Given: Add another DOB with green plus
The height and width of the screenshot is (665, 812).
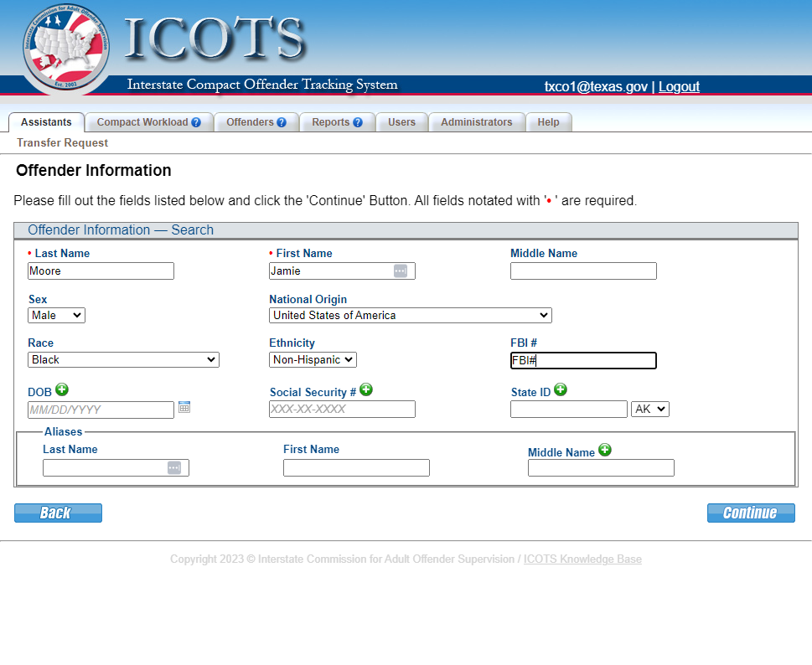Looking at the screenshot, I should (x=62, y=389).
